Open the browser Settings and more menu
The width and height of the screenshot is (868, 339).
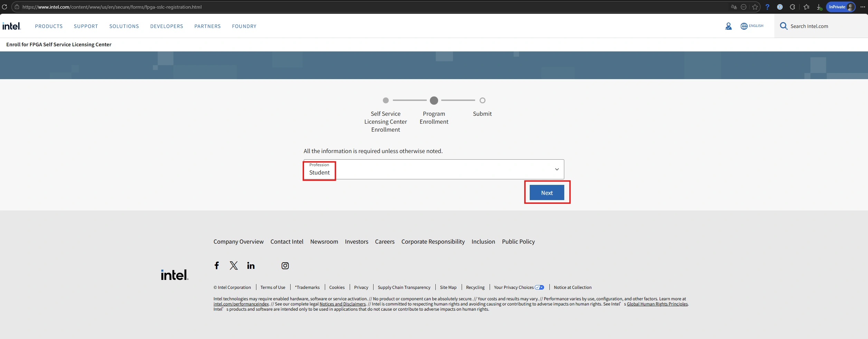[863, 7]
